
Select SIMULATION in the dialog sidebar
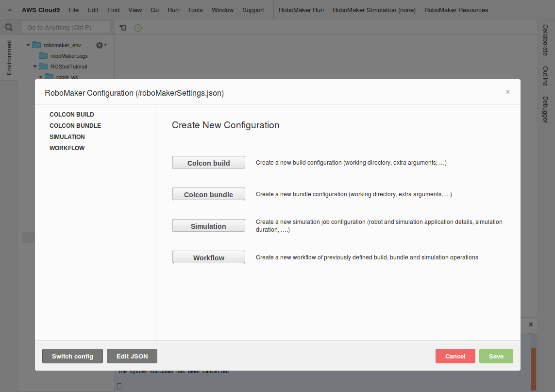click(x=67, y=136)
